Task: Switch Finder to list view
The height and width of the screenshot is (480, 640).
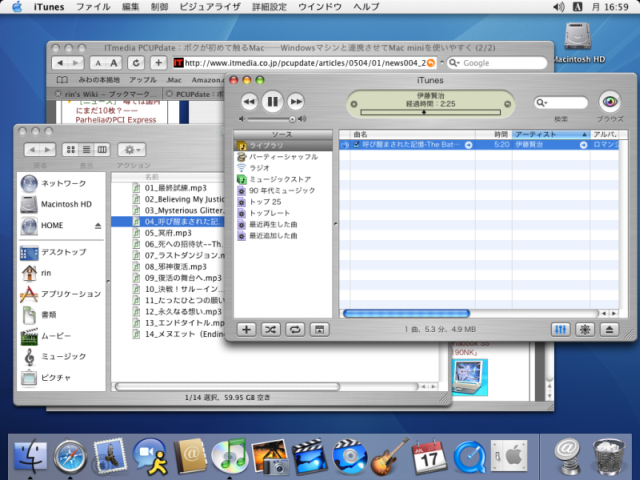Action: 87,150
